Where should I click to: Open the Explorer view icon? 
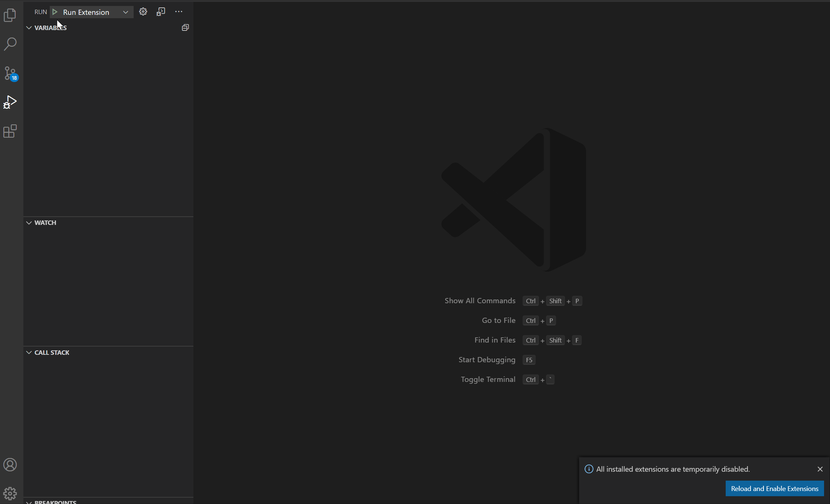[10, 15]
